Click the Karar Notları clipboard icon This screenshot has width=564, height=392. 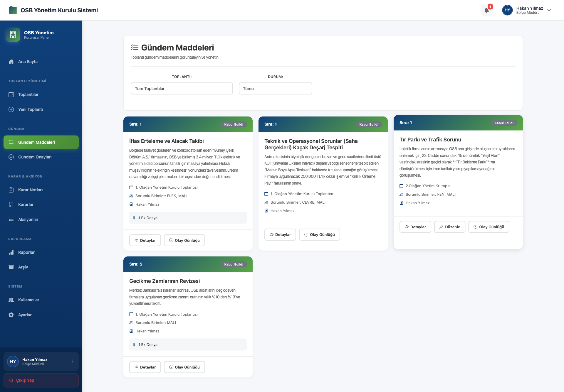click(x=11, y=190)
